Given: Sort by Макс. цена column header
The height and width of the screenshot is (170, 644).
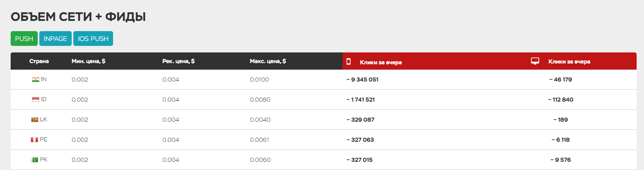Looking at the screenshot, I should click(268, 61).
